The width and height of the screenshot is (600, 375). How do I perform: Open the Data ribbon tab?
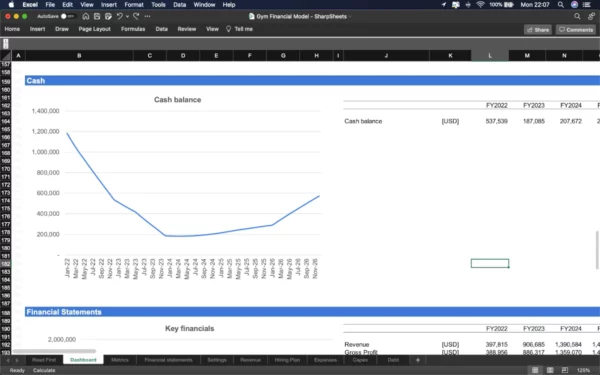pos(161,29)
